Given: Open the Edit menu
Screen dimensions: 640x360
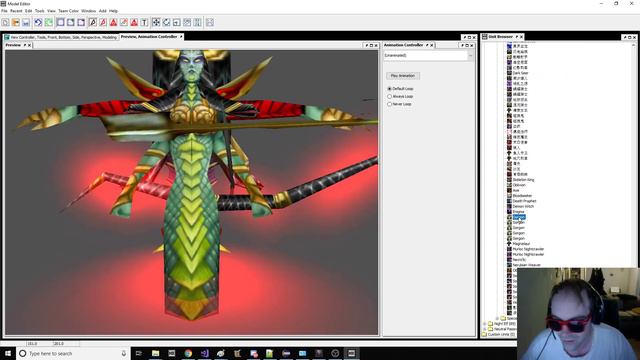Looking at the screenshot, I should click(28, 11).
